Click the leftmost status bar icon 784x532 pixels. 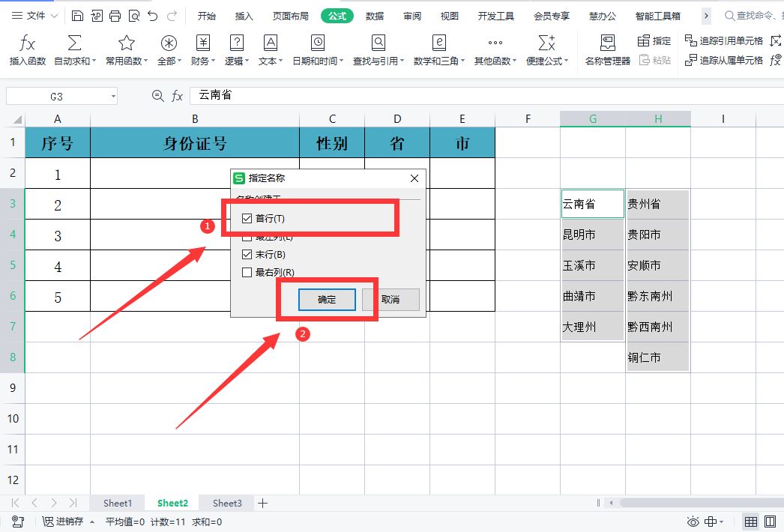point(17,522)
